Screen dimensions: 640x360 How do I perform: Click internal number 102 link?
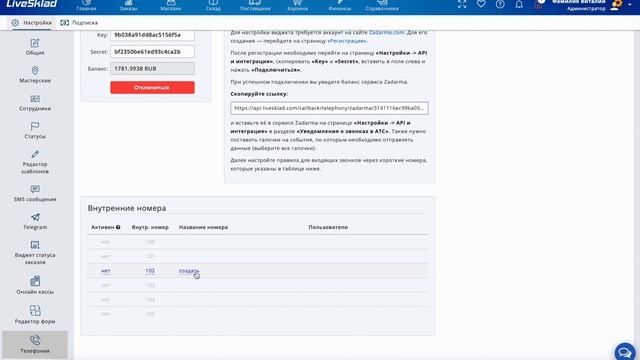[150, 271]
